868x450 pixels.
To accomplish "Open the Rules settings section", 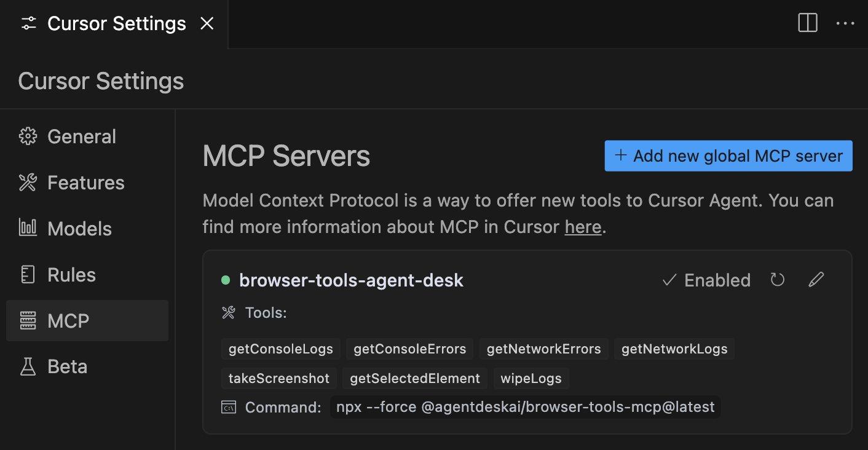I will (x=71, y=274).
